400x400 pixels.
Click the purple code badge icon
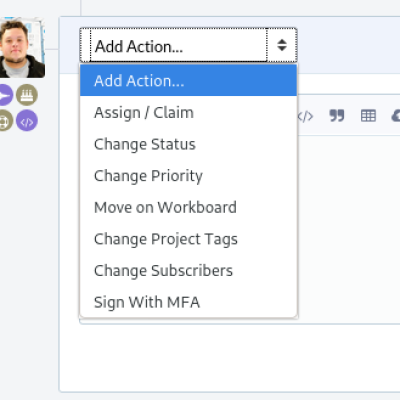[27, 120]
